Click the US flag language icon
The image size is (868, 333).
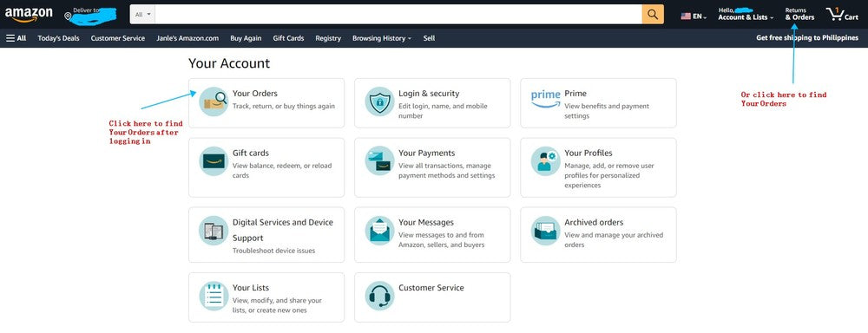686,16
